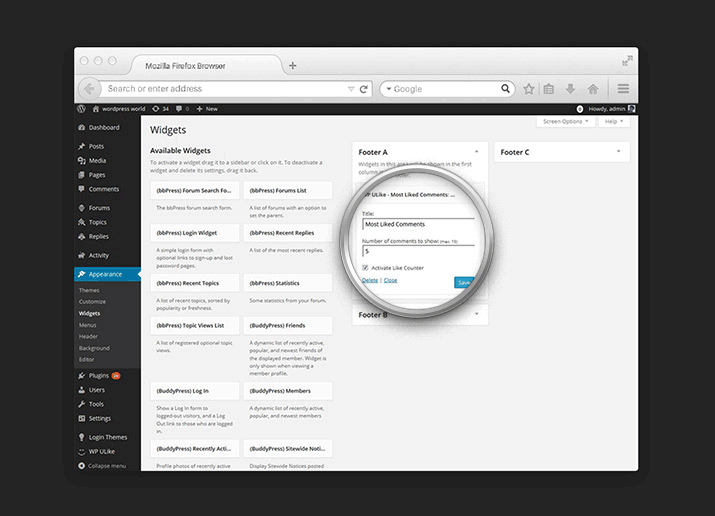Collapse the Footer A widget area
715x516 pixels.
[476, 152]
